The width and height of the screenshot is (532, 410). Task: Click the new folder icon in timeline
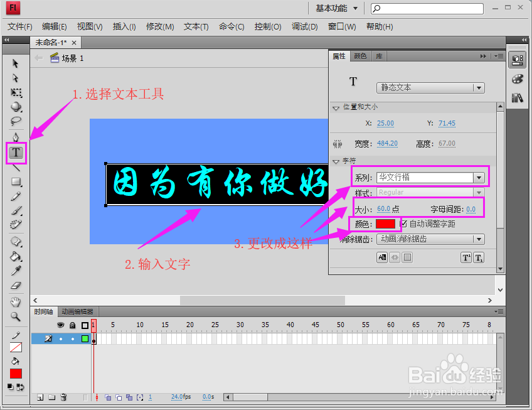click(51, 397)
